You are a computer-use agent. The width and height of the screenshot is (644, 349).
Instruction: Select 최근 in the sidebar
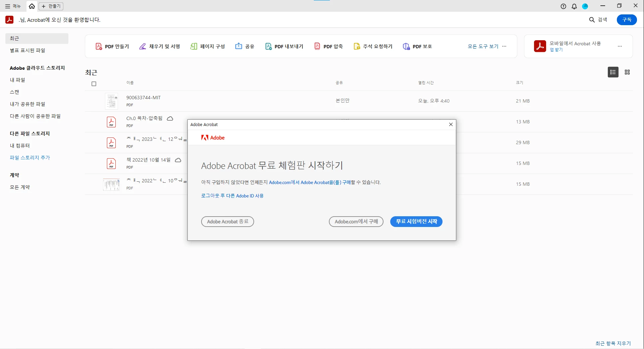click(x=37, y=38)
